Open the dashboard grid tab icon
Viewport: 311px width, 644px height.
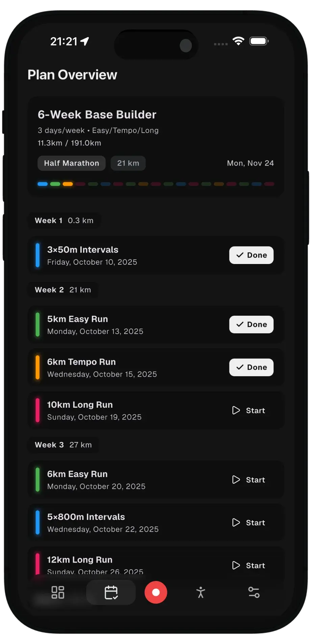click(58, 592)
